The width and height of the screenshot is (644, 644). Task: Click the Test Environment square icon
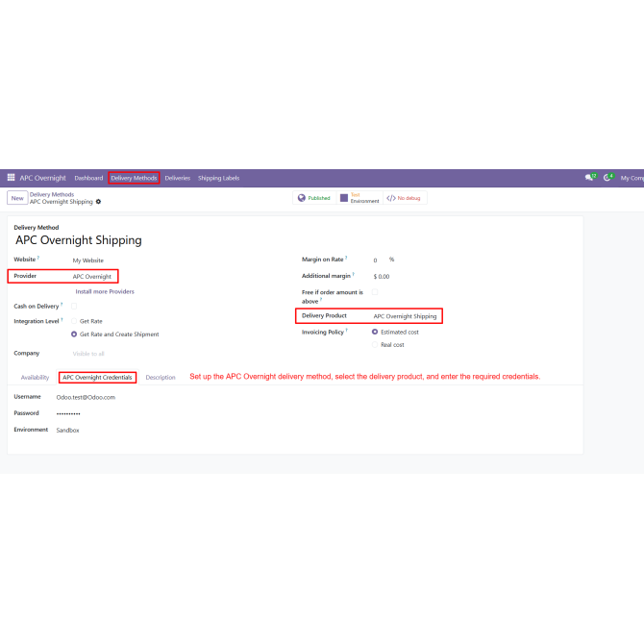pyautogui.click(x=344, y=198)
